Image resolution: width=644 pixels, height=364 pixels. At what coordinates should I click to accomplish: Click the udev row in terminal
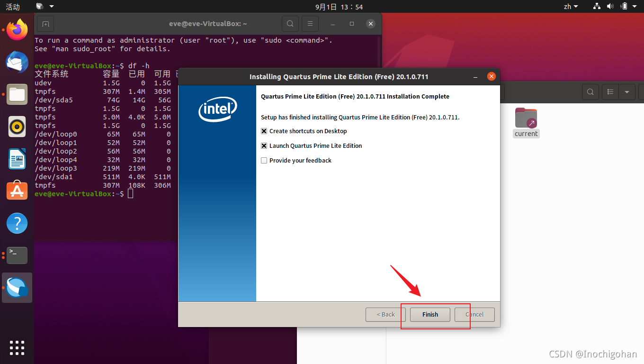tap(103, 83)
